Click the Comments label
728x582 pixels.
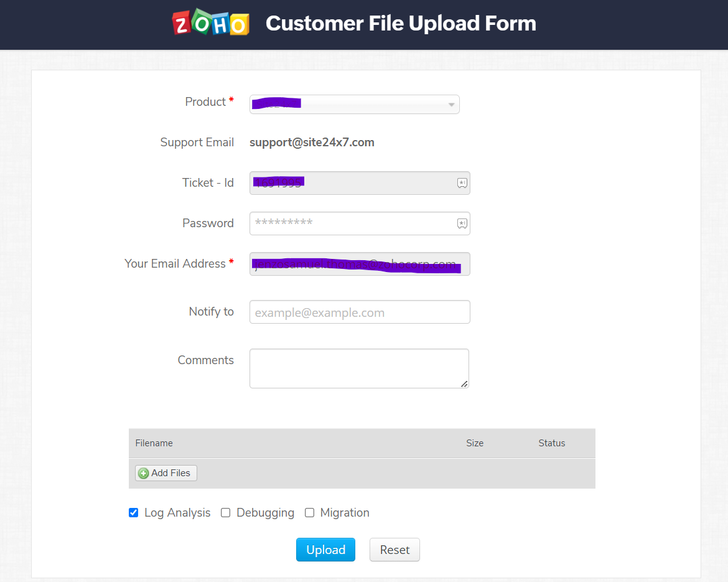click(206, 360)
